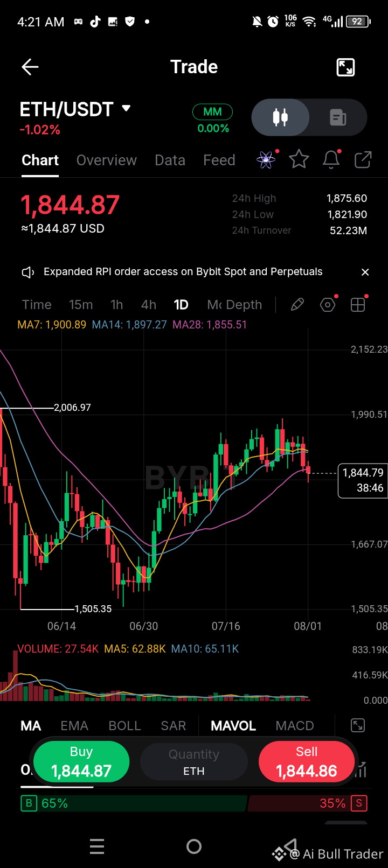Enable the EMA indicator
This screenshot has height=868, width=388.
[x=74, y=726]
